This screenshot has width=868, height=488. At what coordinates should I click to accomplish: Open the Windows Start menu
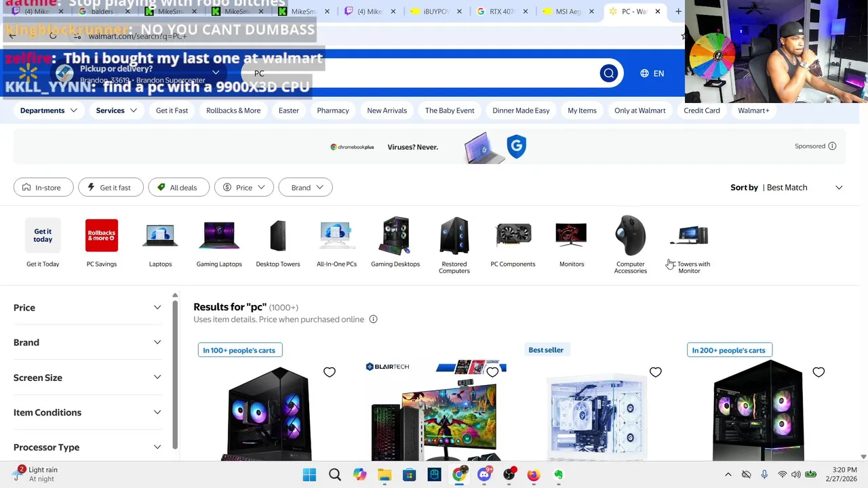coord(309,474)
